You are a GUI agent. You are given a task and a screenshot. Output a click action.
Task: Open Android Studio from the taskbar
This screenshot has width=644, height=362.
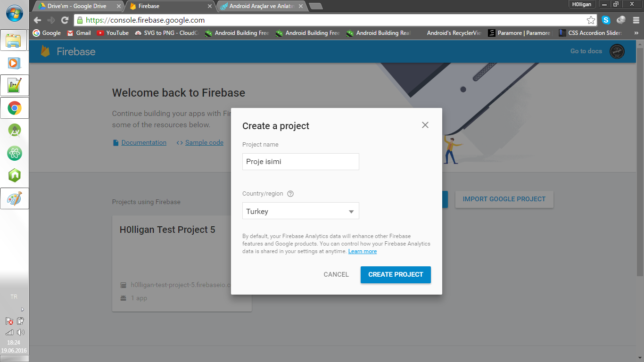(15, 131)
